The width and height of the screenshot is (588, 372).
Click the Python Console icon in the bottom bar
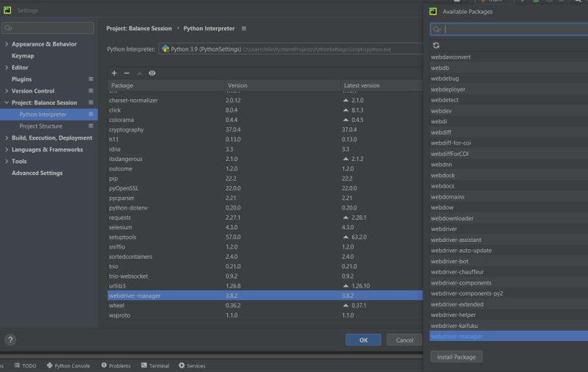(x=49, y=365)
